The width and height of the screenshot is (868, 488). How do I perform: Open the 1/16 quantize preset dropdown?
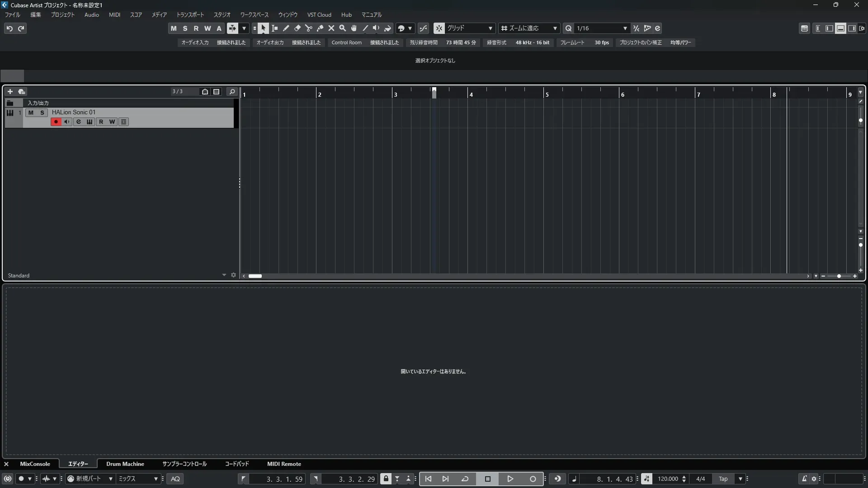pos(601,28)
